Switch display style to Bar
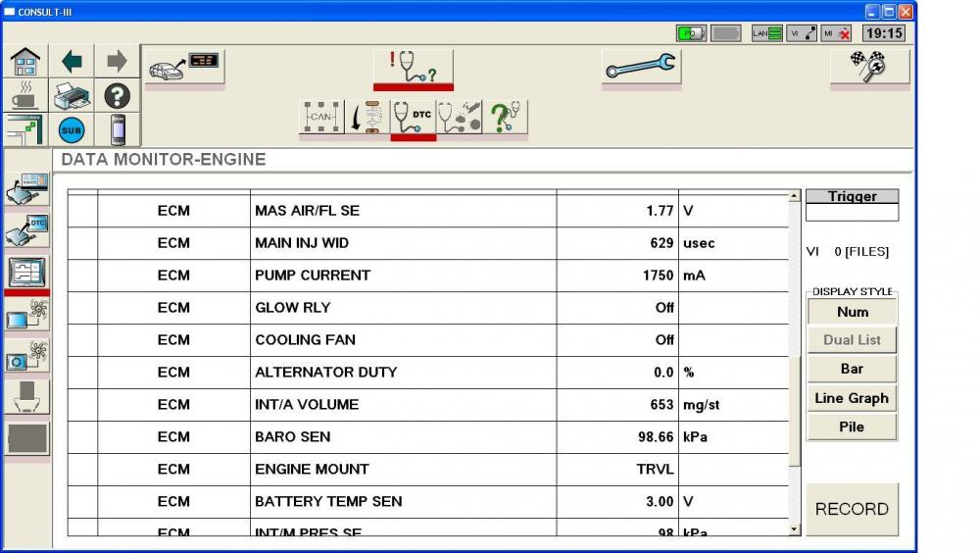Viewport: 980px width, 553px height. click(x=852, y=369)
